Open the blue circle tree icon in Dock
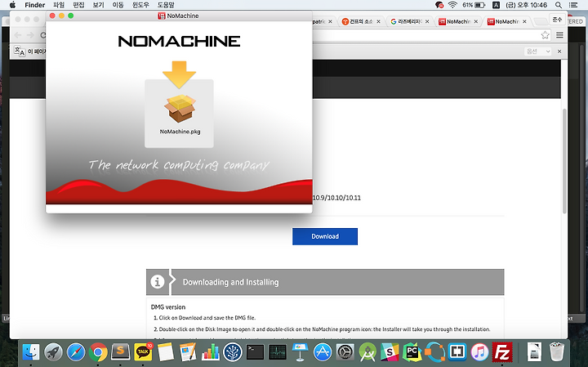The height and width of the screenshot is (367, 588). pos(233,352)
